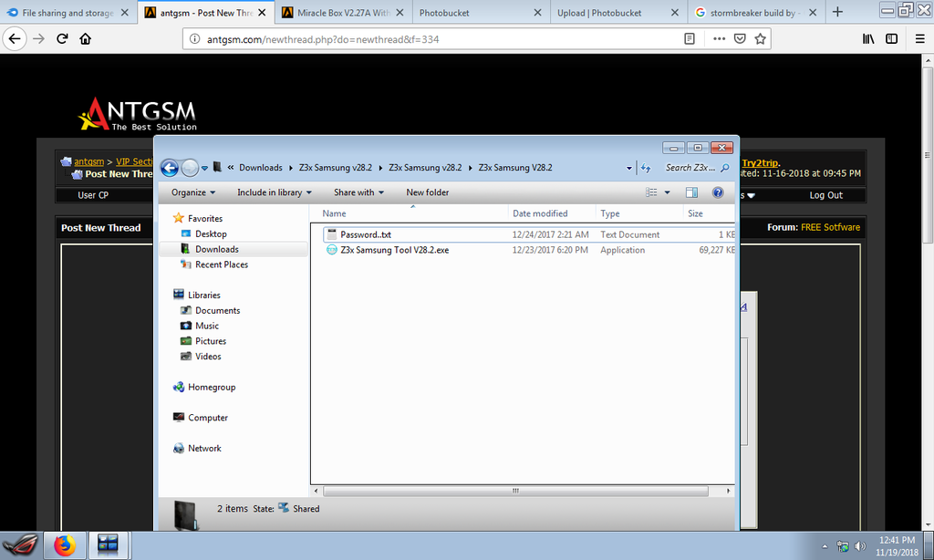This screenshot has width=934, height=560.
Task: Click the Search Z3x input field
Action: coord(690,168)
